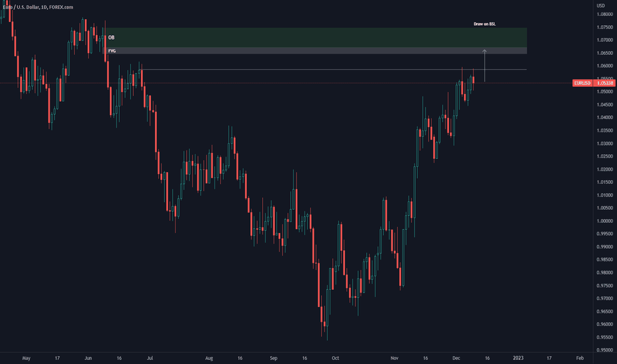The width and height of the screenshot is (617, 364).
Task: Click the 1.06000 price axis label
Action: click(605, 66)
